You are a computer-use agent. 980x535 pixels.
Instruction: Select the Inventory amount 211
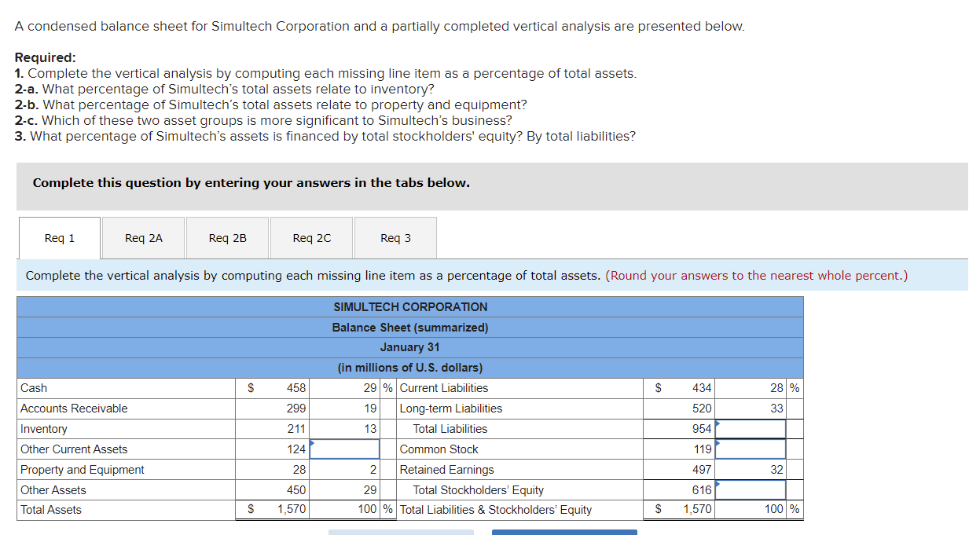click(296, 429)
